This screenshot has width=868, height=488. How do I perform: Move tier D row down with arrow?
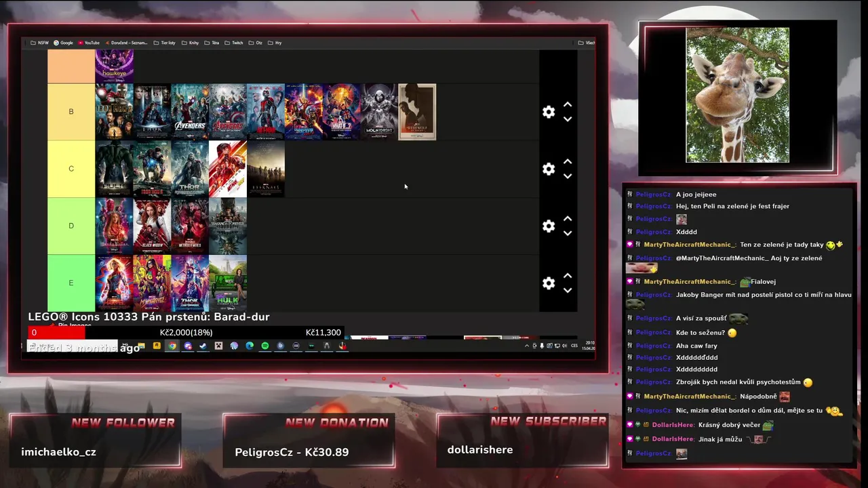point(568,233)
